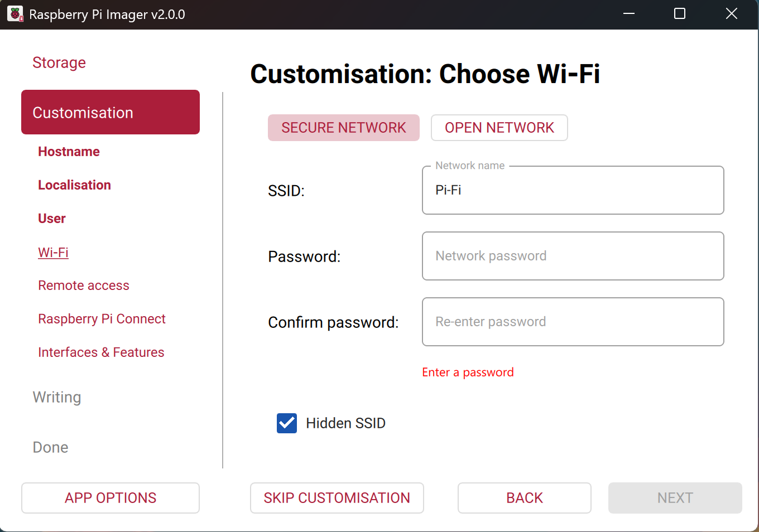Select the Customisation section header
This screenshot has width=759, height=532.
83,112
